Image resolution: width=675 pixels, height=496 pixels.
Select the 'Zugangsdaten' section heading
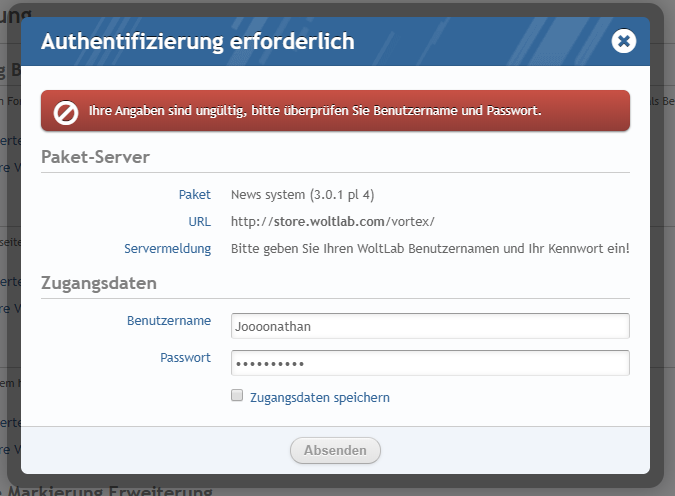coord(98,283)
